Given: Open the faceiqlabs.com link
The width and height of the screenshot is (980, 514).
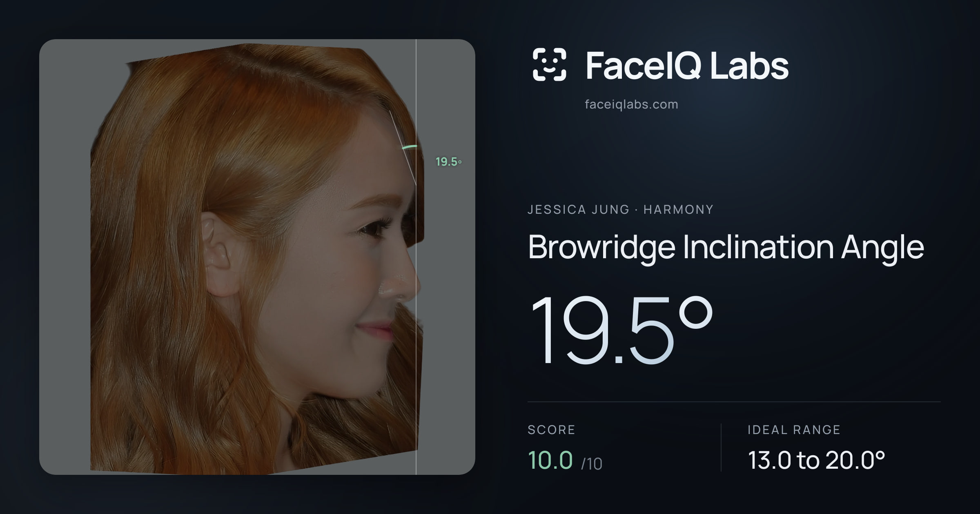Looking at the screenshot, I should (x=631, y=104).
